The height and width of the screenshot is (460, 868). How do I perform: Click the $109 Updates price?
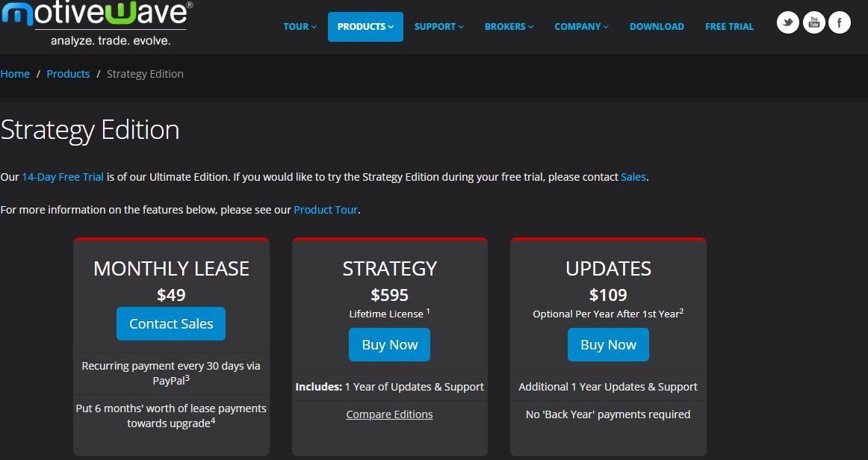608,294
